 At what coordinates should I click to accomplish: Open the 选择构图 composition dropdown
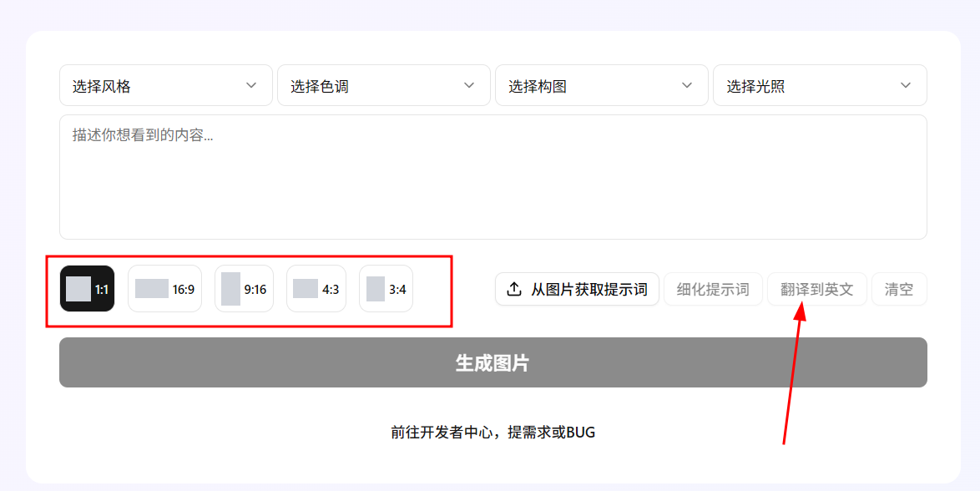(601, 86)
